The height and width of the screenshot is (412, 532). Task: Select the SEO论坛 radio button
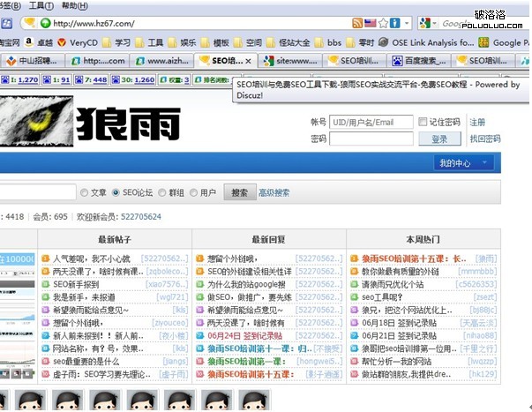click(116, 192)
